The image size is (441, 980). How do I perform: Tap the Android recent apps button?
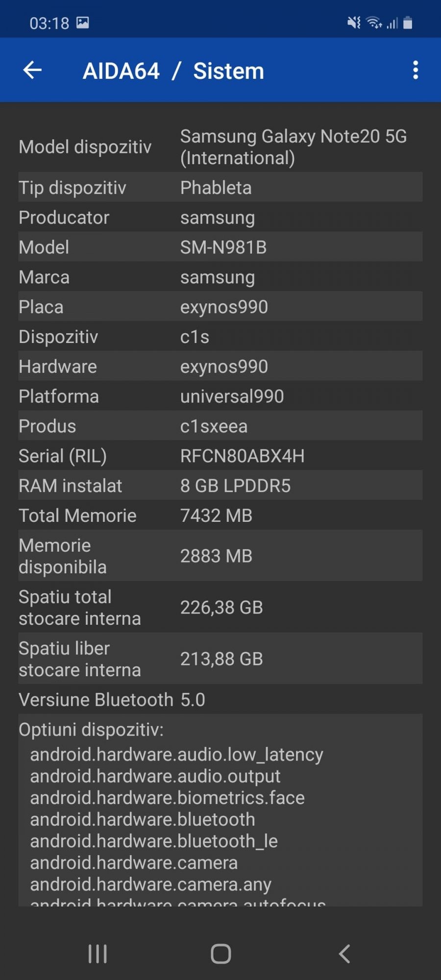pos(98,954)
